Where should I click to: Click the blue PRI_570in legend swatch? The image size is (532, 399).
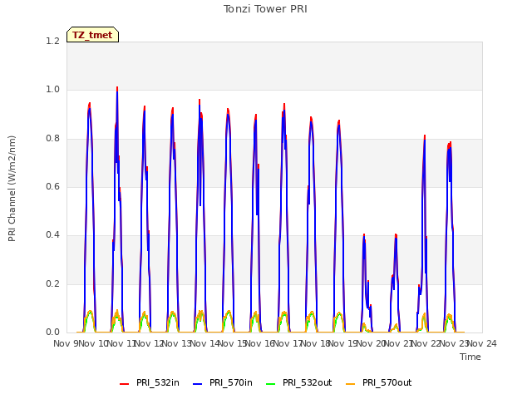[x=198, y=384]
